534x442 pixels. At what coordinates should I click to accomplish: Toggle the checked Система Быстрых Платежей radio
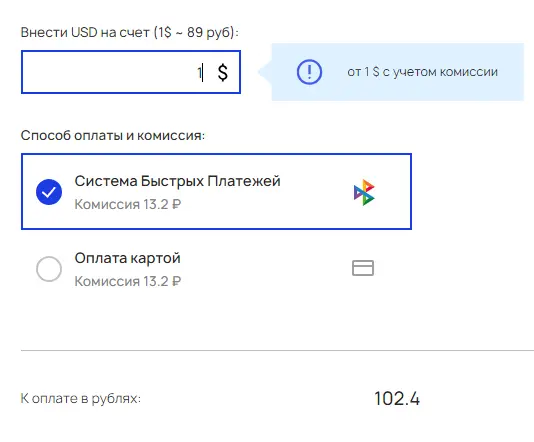(x=49, y=192)
